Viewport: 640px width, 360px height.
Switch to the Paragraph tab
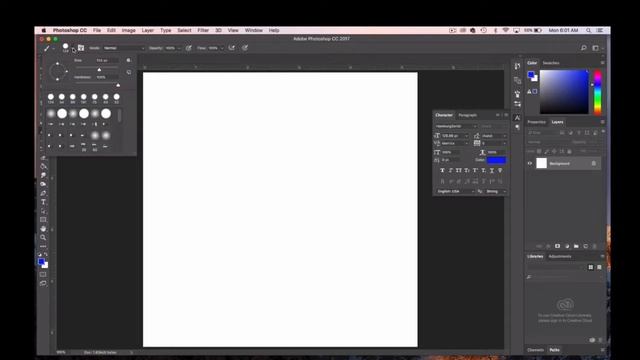[467, 115]
